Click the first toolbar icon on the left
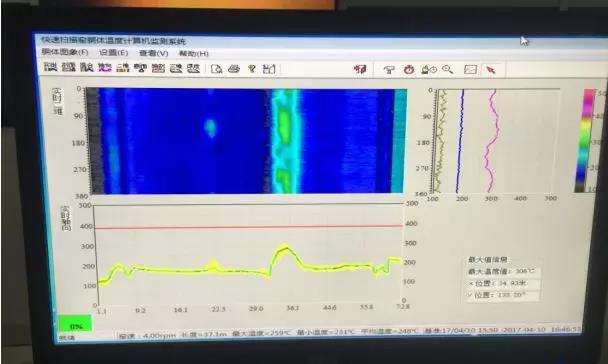The height and width of the screenshot is (364, 608). 50,67
